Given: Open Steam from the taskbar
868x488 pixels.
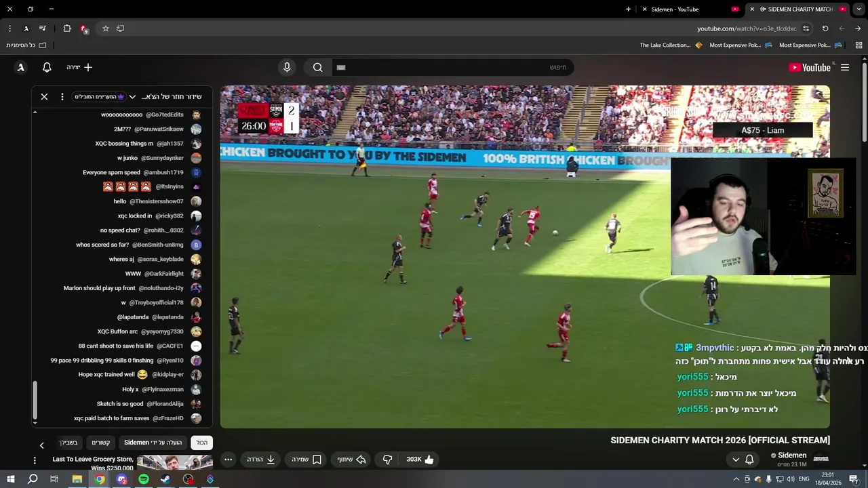Looking at the screenshot, I should [x=165, y=479].
